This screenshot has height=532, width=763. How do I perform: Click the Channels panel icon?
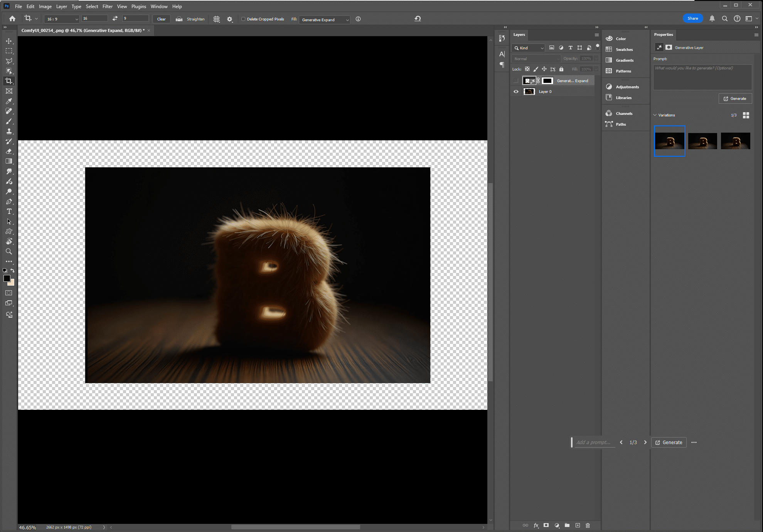pos(609,113)
